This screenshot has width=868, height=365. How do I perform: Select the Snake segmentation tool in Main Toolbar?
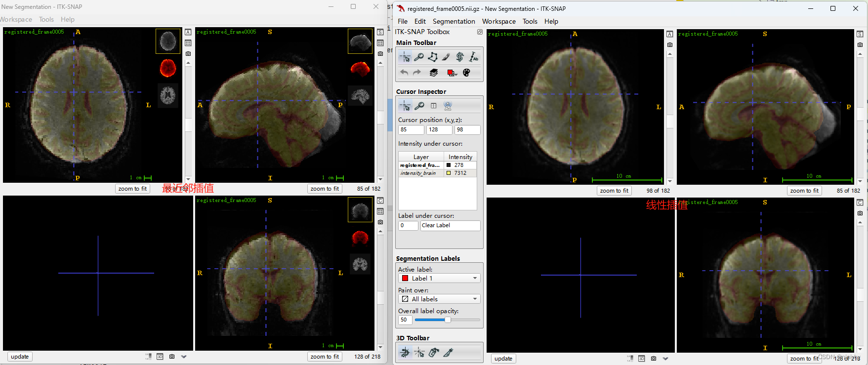(x=460, y=57)
